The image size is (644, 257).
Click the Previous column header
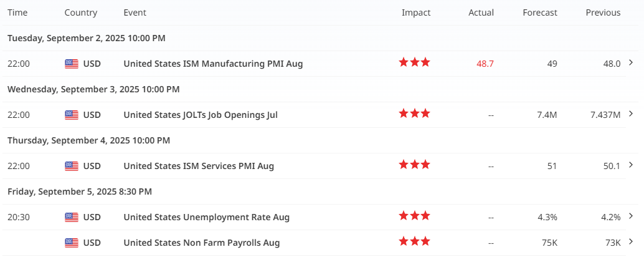pyautogui.click(x=603, y=12)
